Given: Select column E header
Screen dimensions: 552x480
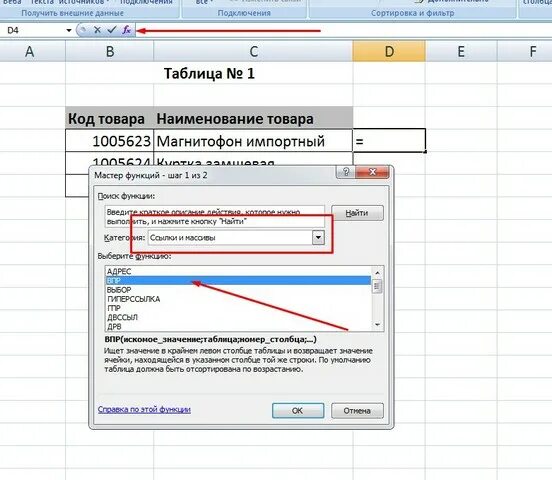Looking at the screenshot, I should tap(461, 52).
